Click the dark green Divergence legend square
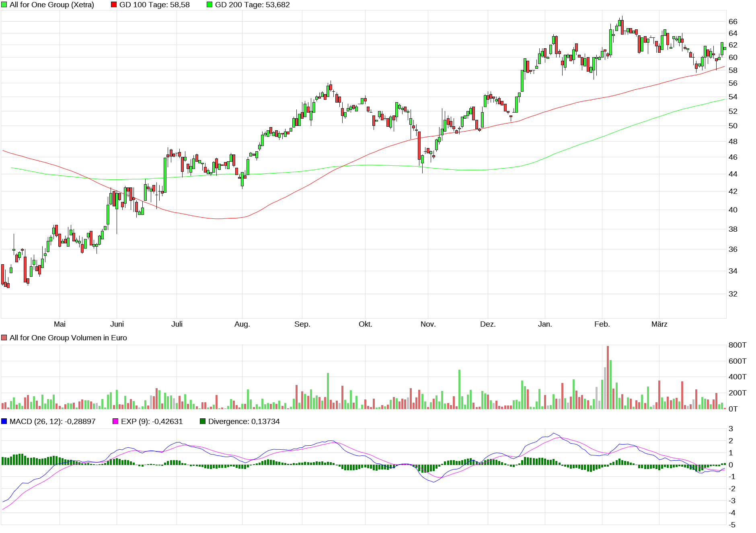756x533 pixels. coord(203,422)
